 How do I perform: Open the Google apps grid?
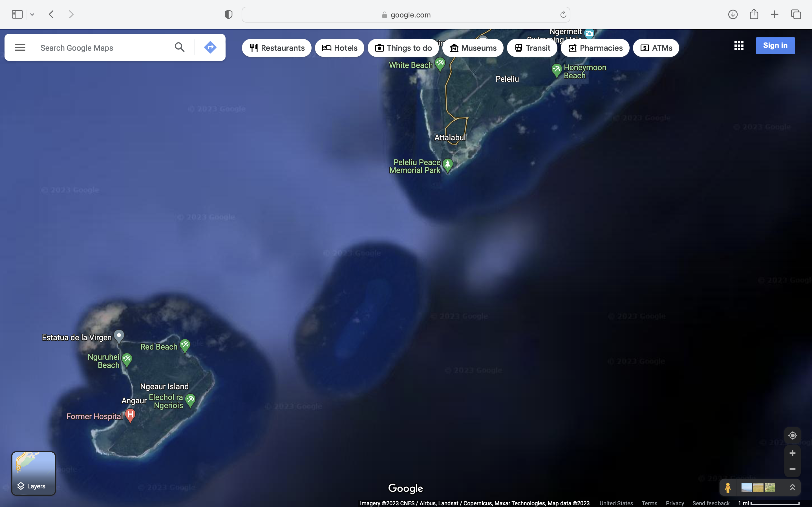pos(738,46)
